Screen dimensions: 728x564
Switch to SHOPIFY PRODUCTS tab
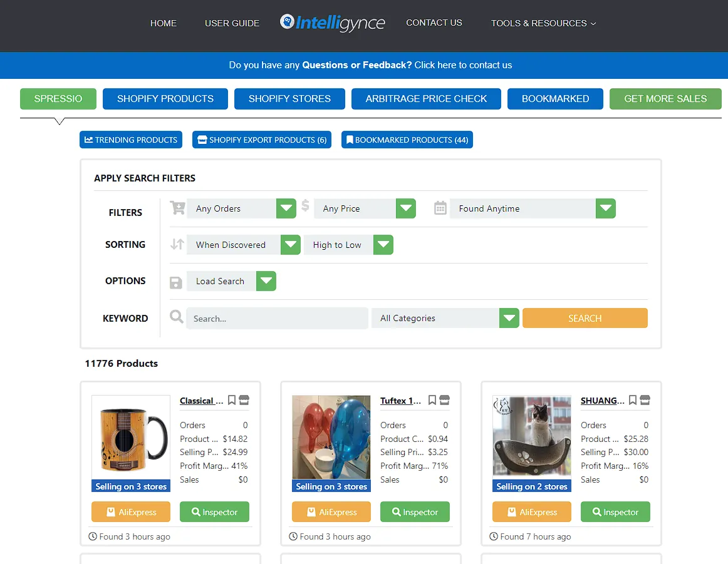pos(165,99)
